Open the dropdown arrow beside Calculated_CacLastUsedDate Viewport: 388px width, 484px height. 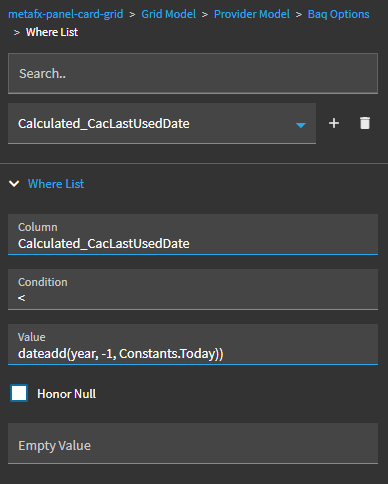[301, 125]
